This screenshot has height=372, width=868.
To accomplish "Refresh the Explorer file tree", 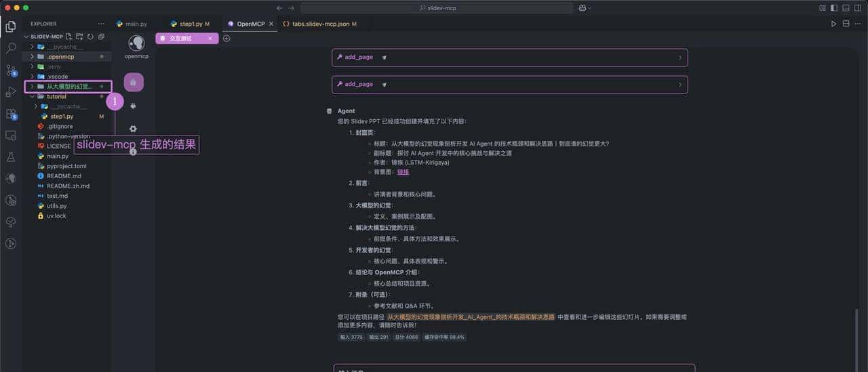I will coord(90,36).
